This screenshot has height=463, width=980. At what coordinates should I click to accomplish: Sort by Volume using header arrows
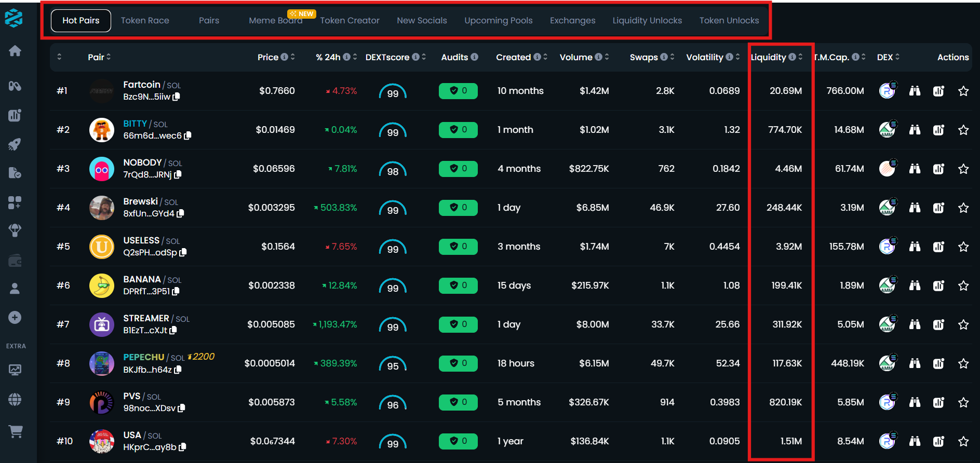coord(607,57)
